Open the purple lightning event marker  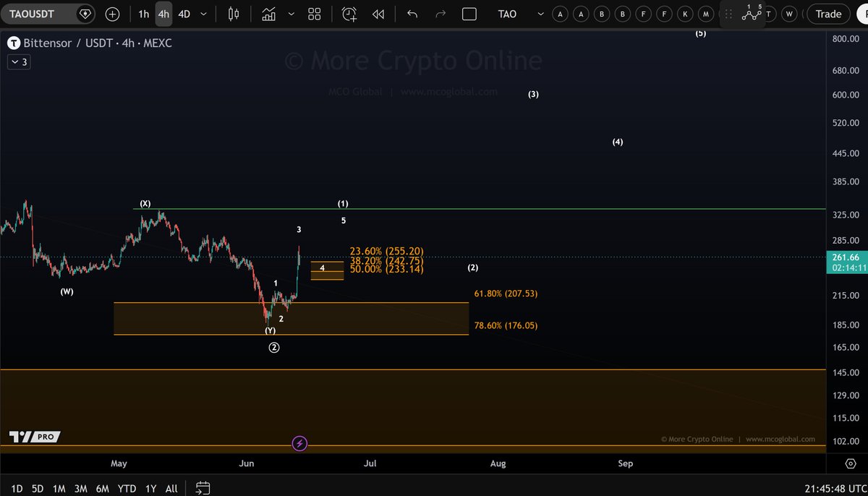[x=299, y=443]
